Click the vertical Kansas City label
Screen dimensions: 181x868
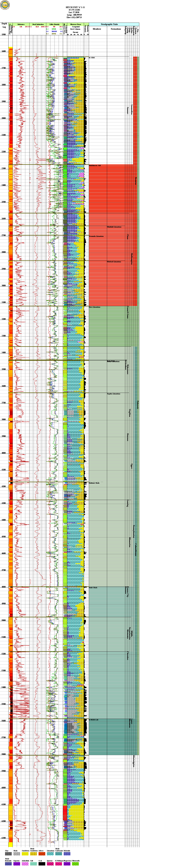128,592
